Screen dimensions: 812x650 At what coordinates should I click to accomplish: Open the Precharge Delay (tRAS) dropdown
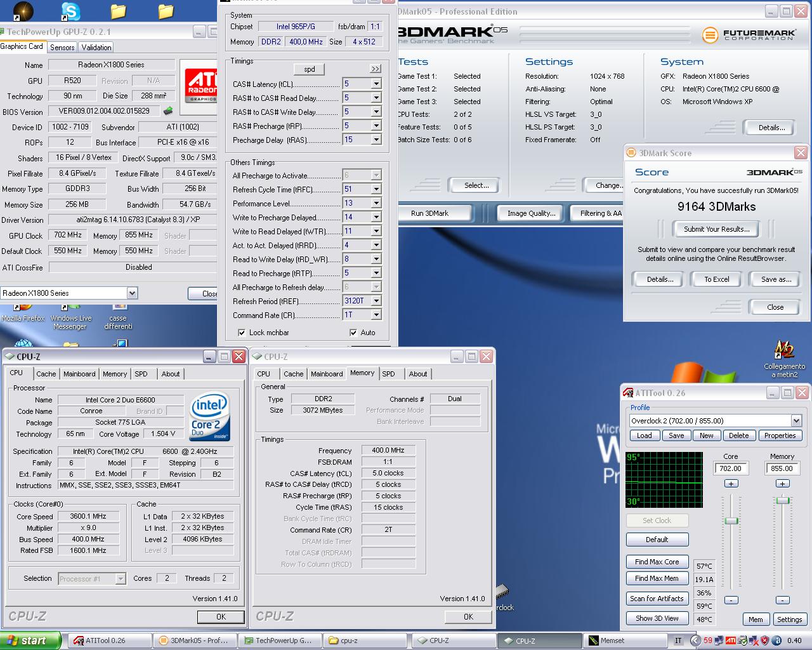376,140
